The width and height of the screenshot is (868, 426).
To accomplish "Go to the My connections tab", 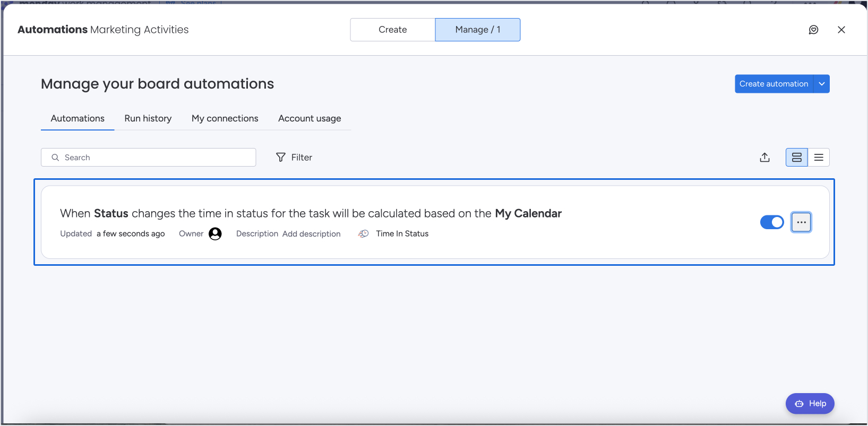I will pyautogui.click(x=225, y=118).
